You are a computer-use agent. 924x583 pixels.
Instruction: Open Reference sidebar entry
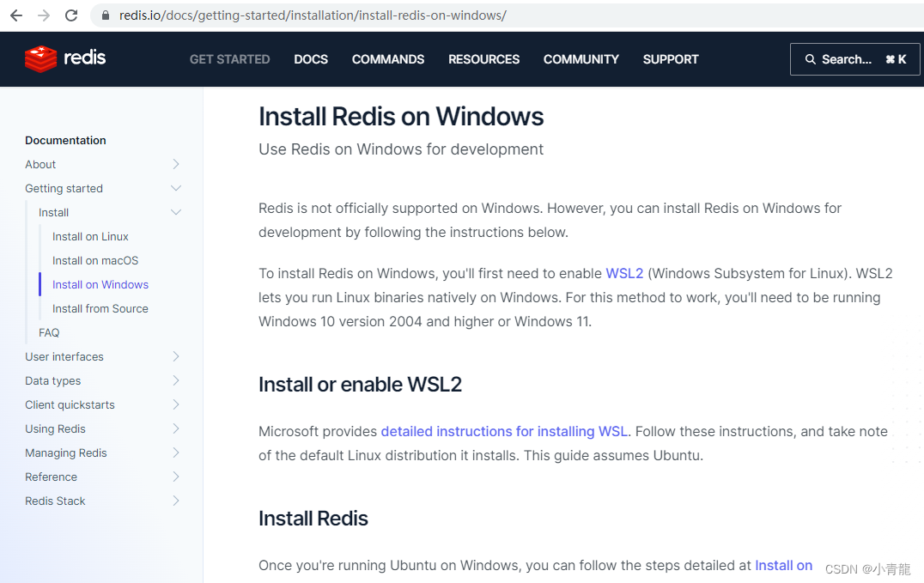pos(51,477)
